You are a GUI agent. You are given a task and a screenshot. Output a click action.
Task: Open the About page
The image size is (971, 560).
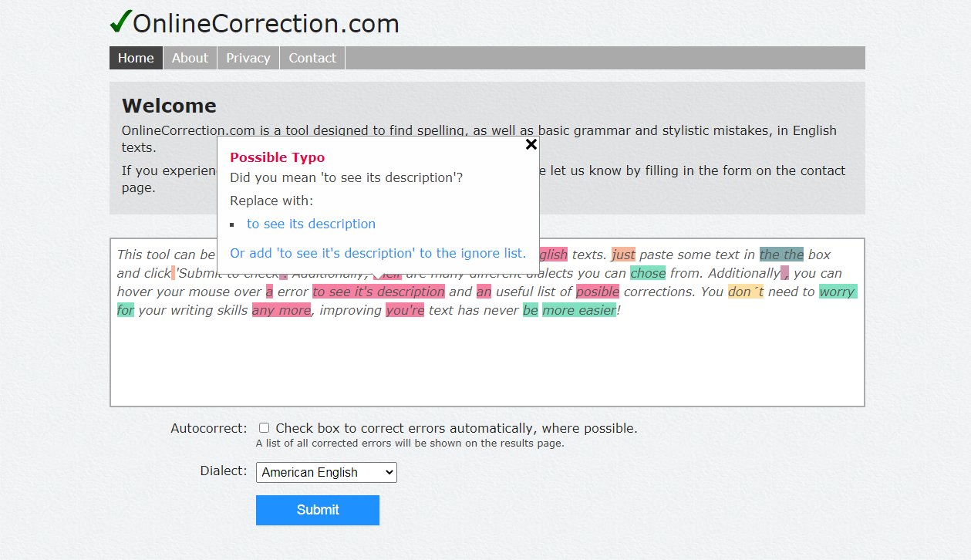coord(190,58)
